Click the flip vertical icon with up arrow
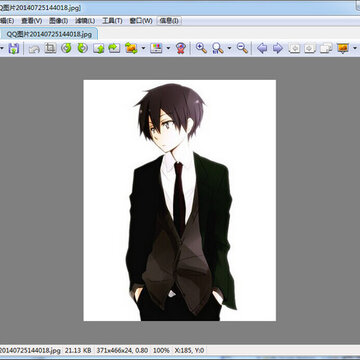The height and width of the screenshot is (360, 360). (98, 49)
